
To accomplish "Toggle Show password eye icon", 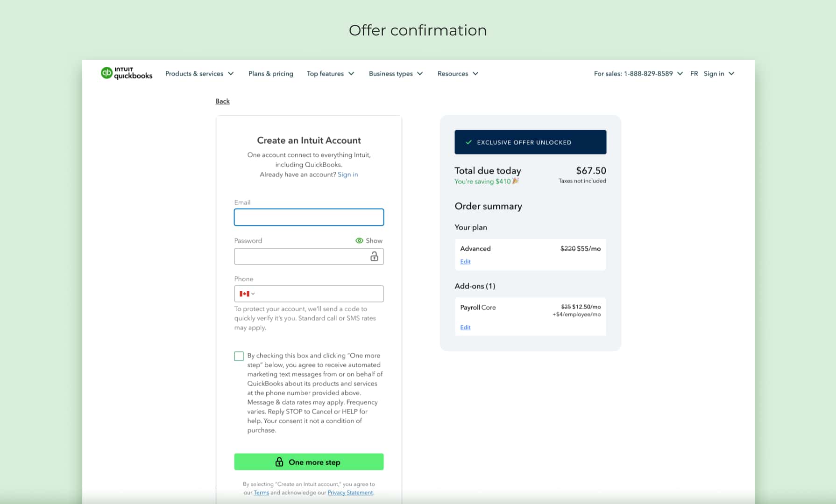I will (x=359, y=241).
